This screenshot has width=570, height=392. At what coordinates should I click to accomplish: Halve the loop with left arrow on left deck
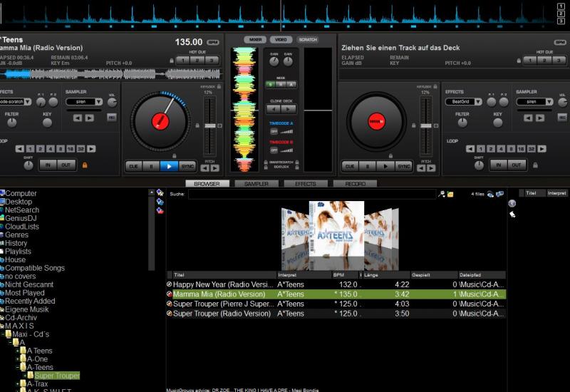20,149
